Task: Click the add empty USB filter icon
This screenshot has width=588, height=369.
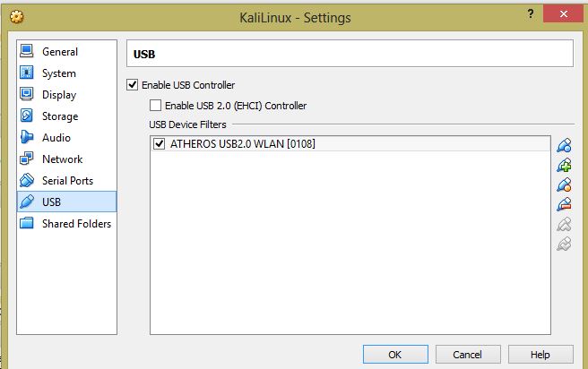Action: pyautogui.click(x=564, y=145)
